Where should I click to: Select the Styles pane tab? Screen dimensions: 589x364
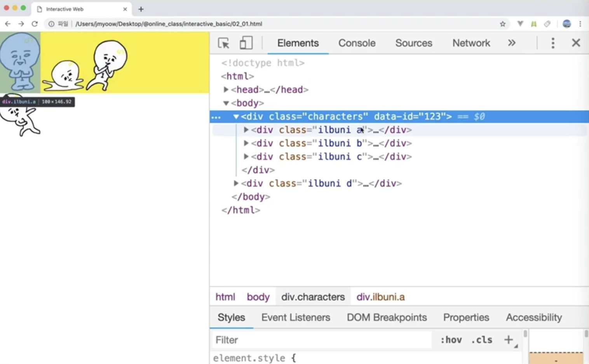point(231,317)
